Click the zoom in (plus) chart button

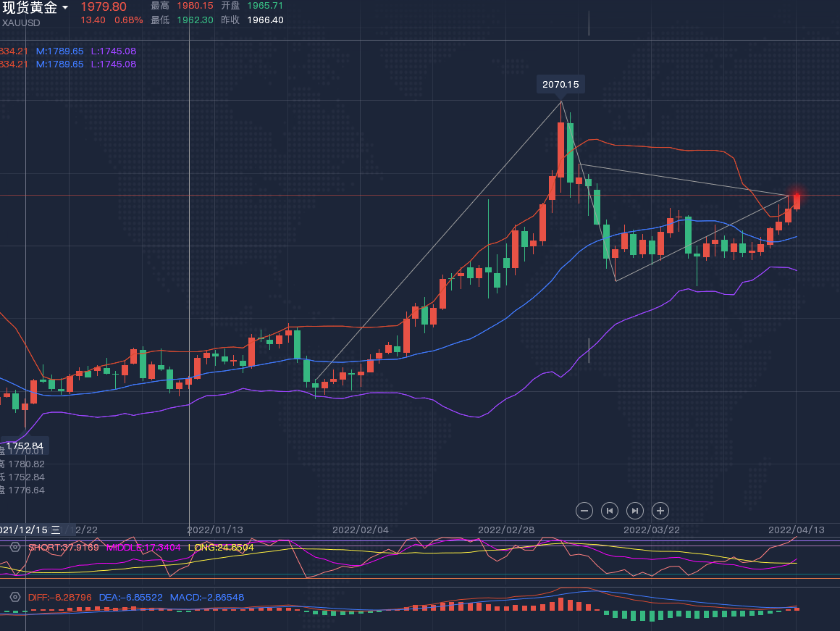click(x=660, y=511)
